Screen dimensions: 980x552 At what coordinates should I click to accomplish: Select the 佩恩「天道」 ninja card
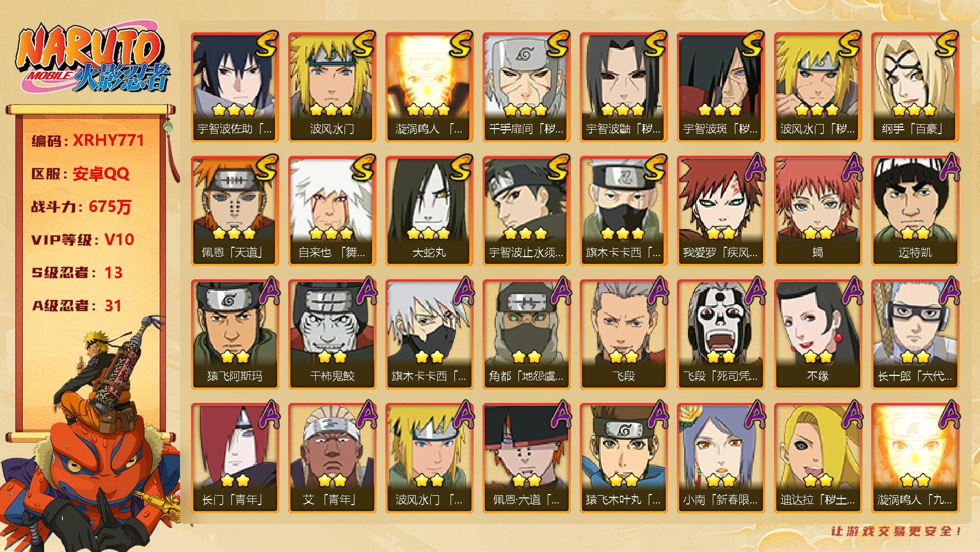point(235,211)
